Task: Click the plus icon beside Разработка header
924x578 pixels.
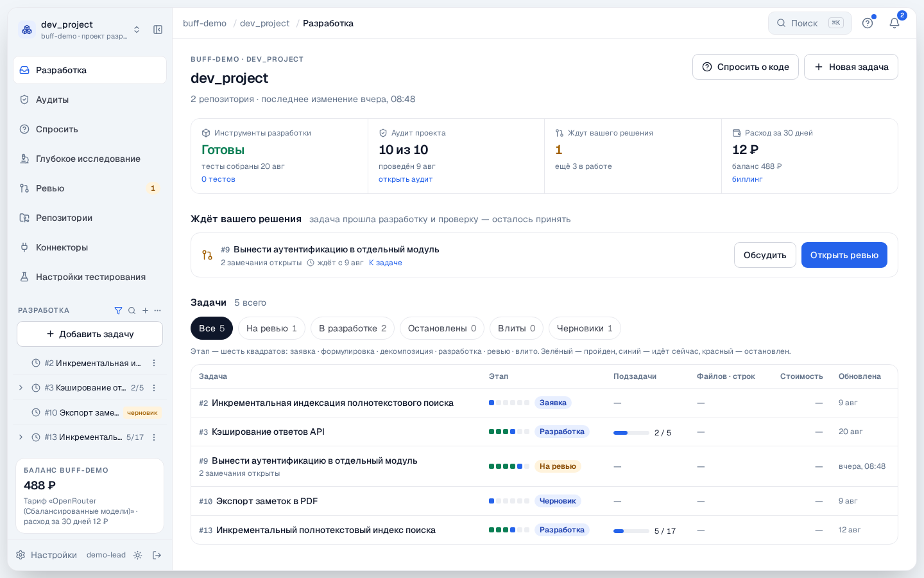Action: coord(145,311)
